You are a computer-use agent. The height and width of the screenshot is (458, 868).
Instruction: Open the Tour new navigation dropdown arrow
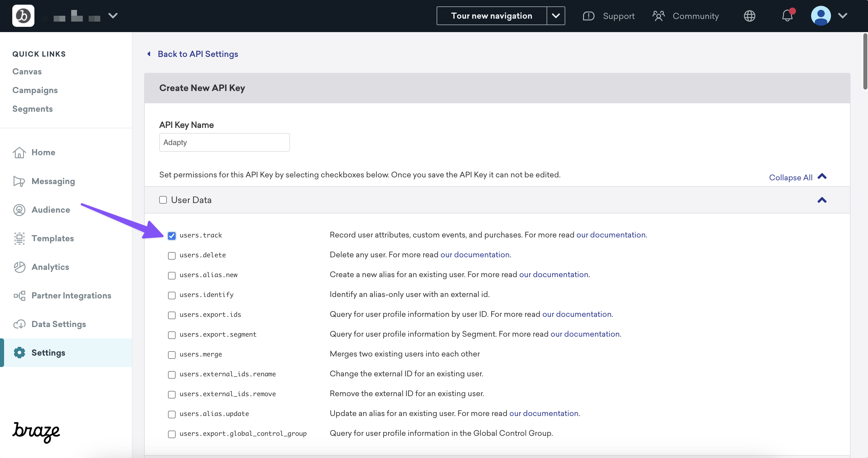pyautogui.click(x=556, y=16)
